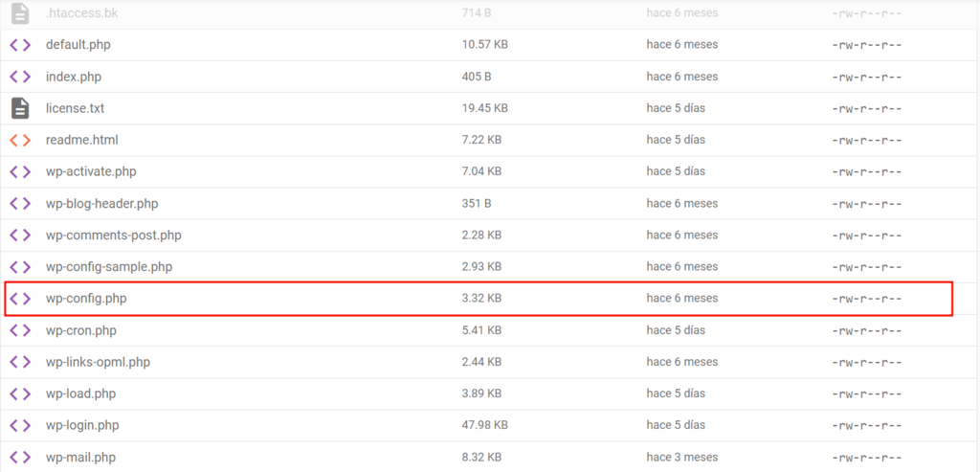Select the wp-links-opml.php file name

(x=99, y=362)
